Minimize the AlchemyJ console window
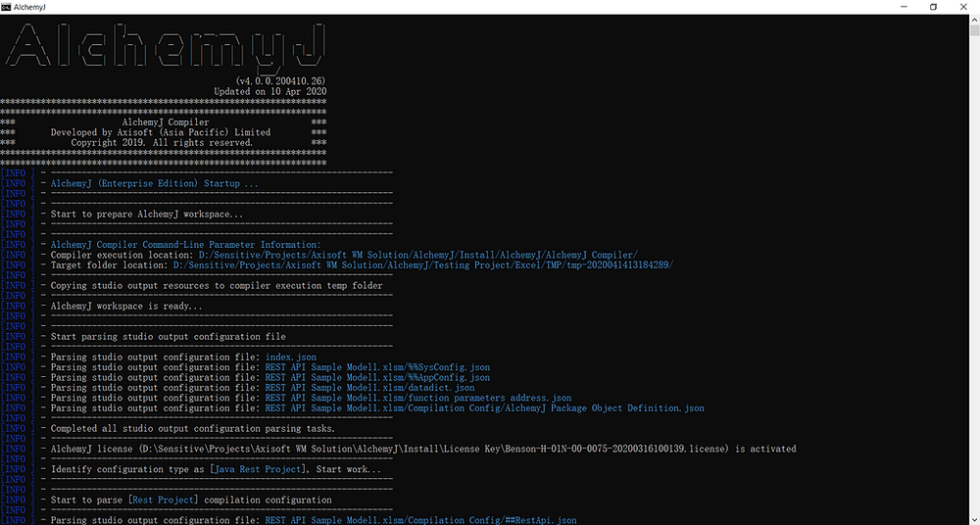Image resolution: width=980 pixels, height=525 pixels. click(x=905, y=7)
